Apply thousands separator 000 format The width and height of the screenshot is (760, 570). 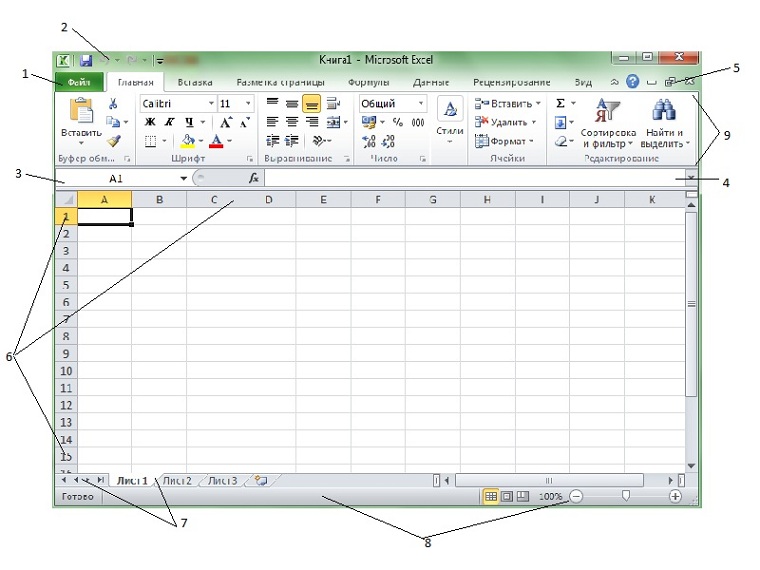tap(418, 122)
